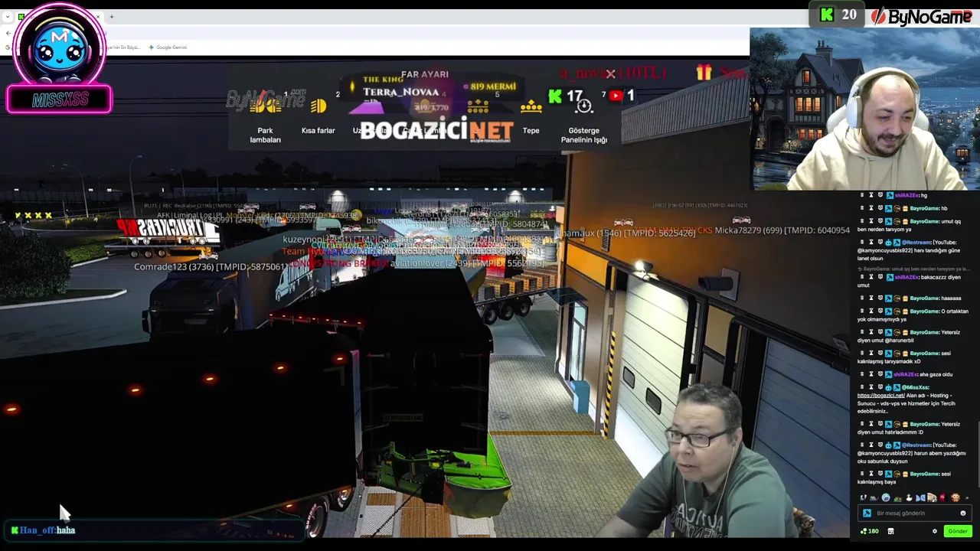Click shiRAZEx username on 'aha gaza oldu' message
980x551 pixels.
[x=906, y=374]
